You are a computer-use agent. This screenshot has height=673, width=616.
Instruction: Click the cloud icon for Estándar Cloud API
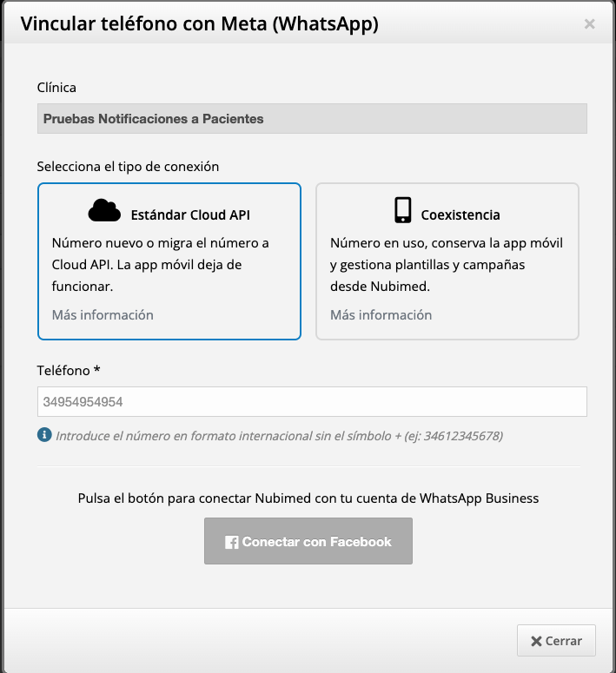(x=104, y=210)
